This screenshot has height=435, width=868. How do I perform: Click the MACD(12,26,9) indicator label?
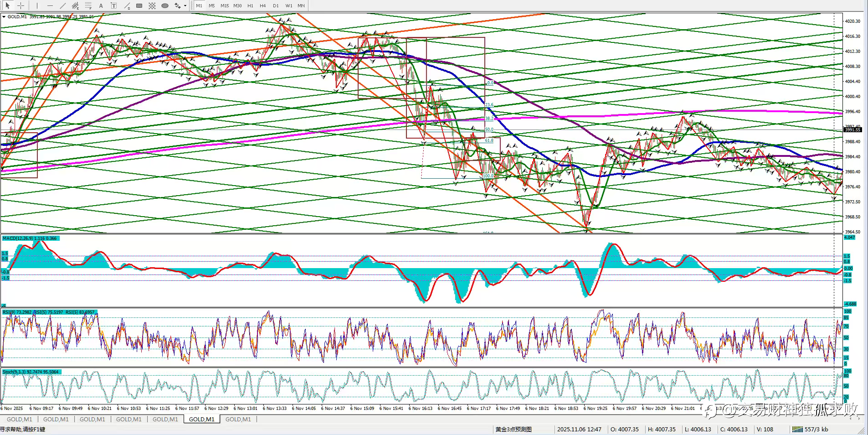pos(30,238)
